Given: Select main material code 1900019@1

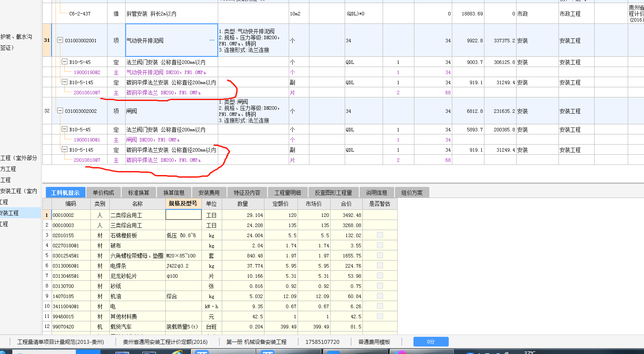Looking at the screenshot, I should [x=87, y=140].
